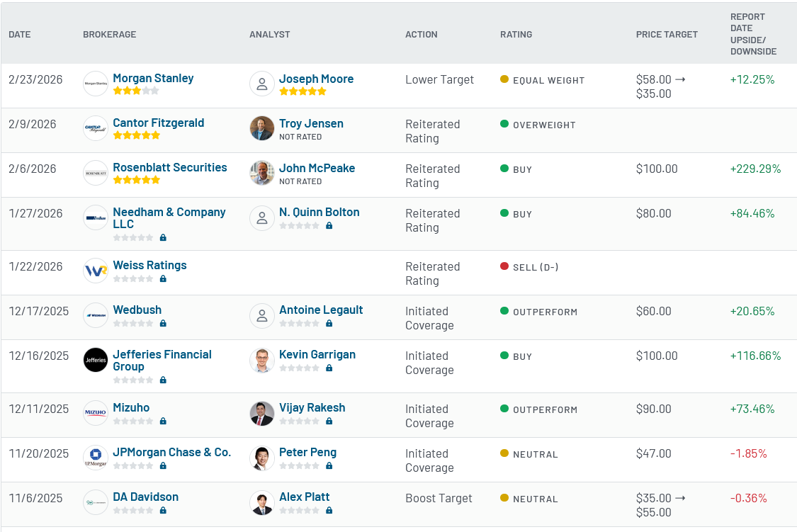View analyst Peter Peng's page
Viewport: 797px width, 532px height.
click(307, 452)
